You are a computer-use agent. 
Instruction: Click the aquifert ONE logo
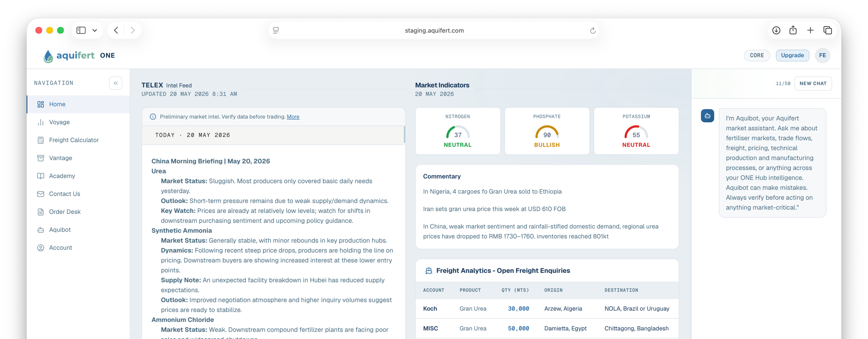(79, 56)
